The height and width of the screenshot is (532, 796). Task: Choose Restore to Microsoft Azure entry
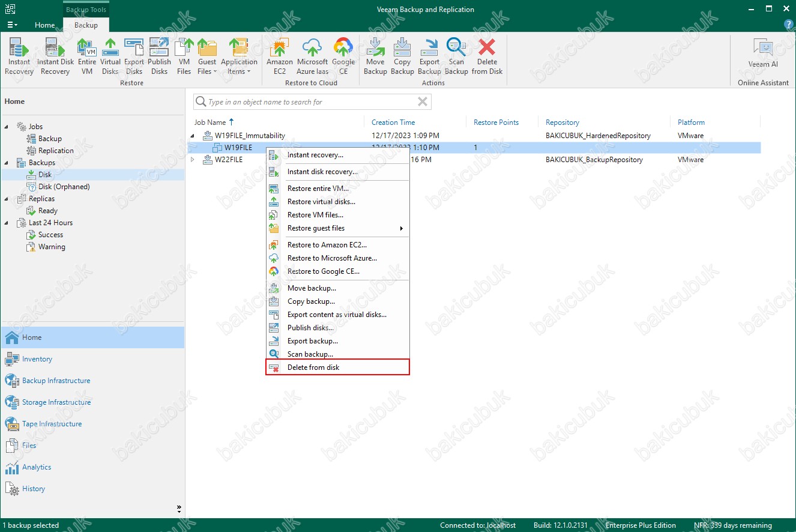pos(337,258)
